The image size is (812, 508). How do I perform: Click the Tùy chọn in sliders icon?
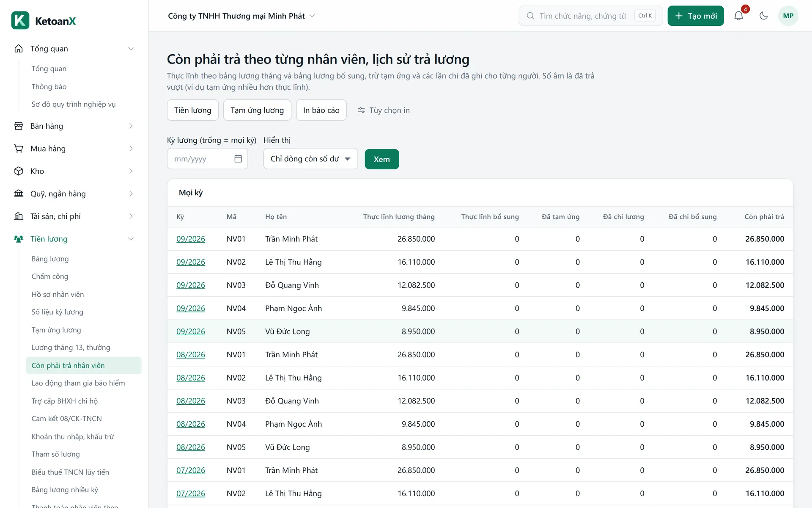(x=361, y=110)
